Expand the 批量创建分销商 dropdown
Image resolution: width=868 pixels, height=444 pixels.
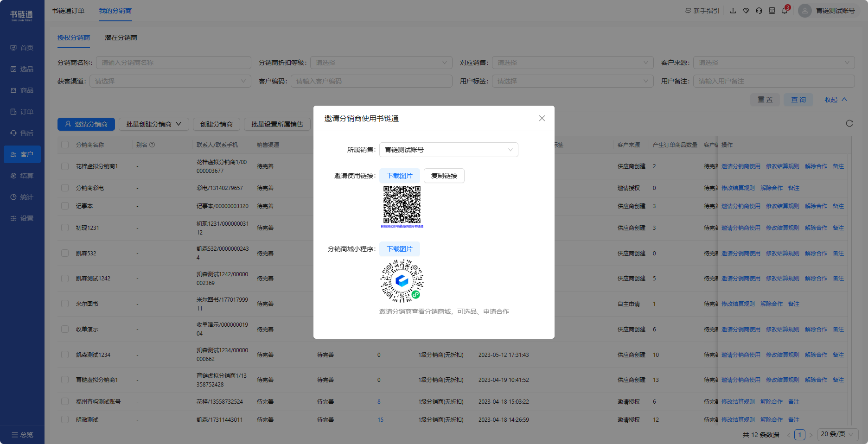click(x=154, y=124)
